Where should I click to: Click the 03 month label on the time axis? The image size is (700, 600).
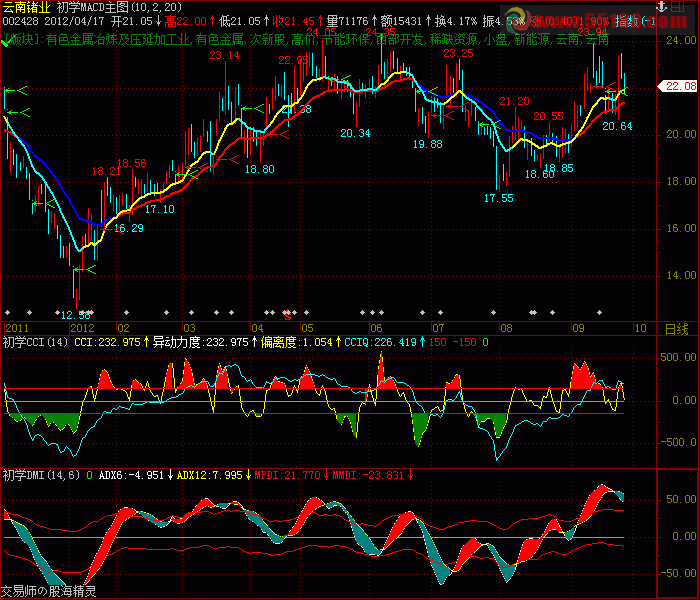[190, 329]
